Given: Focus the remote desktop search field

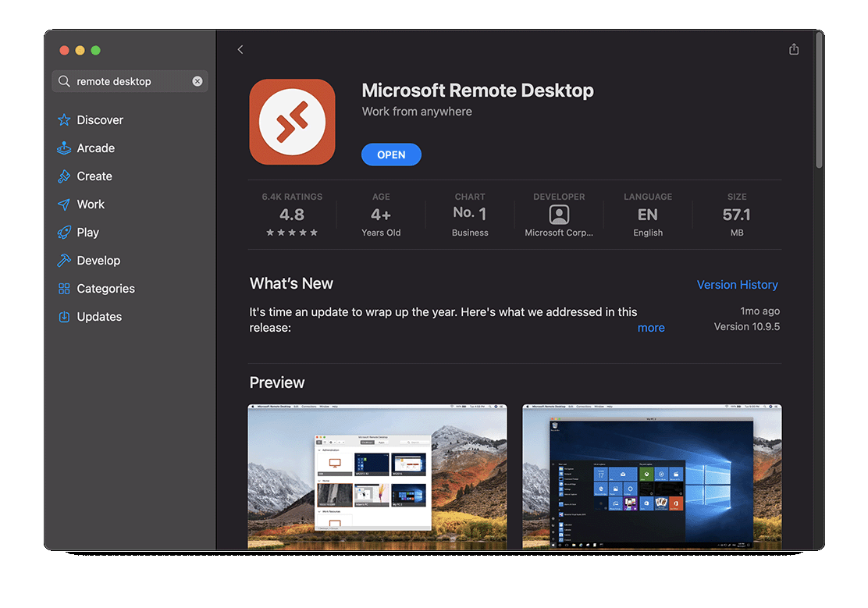Looking at the screenshot, I should (x=130, y=81).
